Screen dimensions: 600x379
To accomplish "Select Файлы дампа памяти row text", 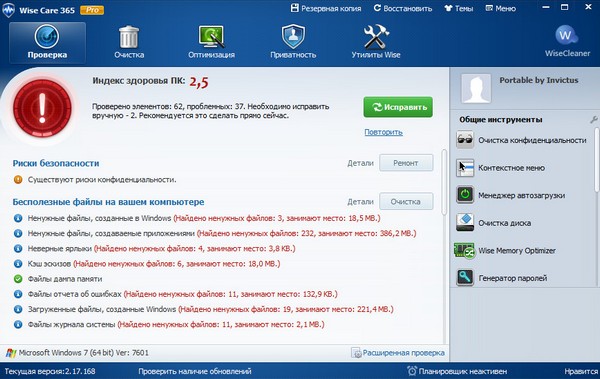I will [x=65, y=279].
